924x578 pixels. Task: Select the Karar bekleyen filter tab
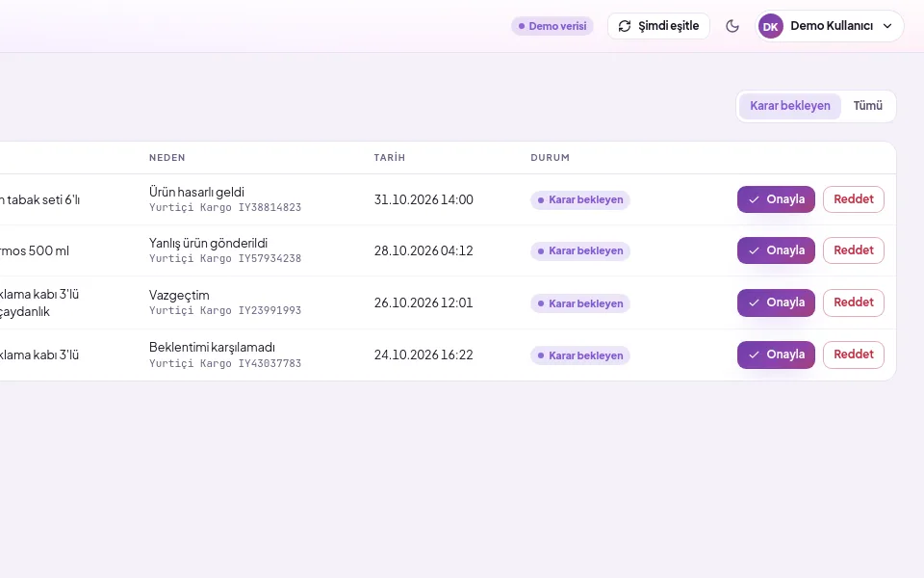pyautogui.click(x=789, y=106)
